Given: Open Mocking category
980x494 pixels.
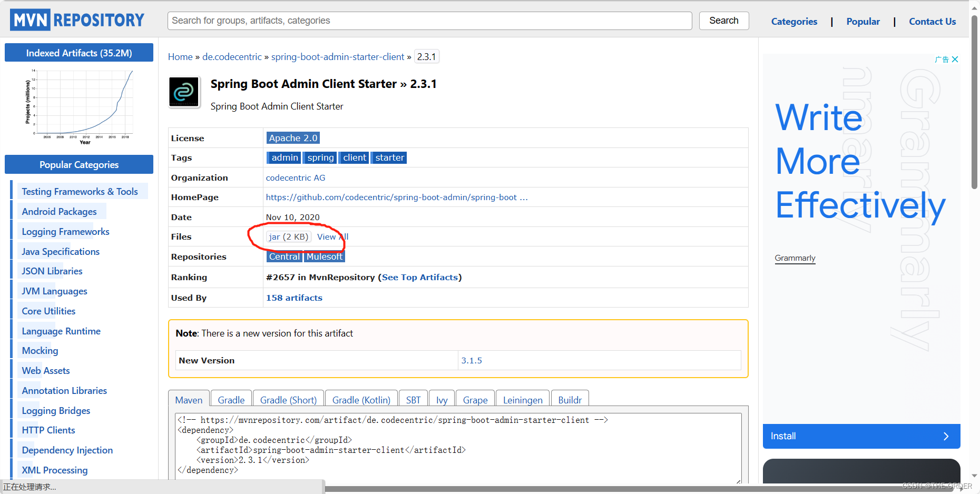Looking at the screenshot, I should tap(40, 351).
